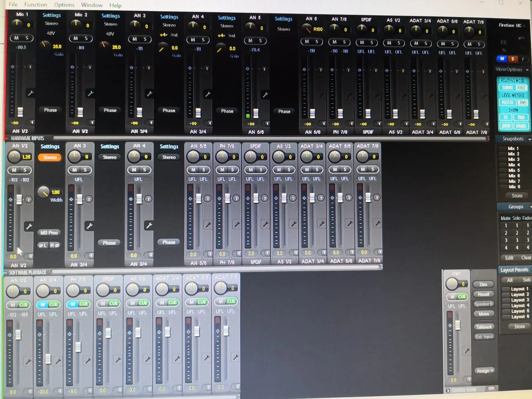Click the Speaker B button
This screenshot has height=399, width=532.
coord(483,304)
